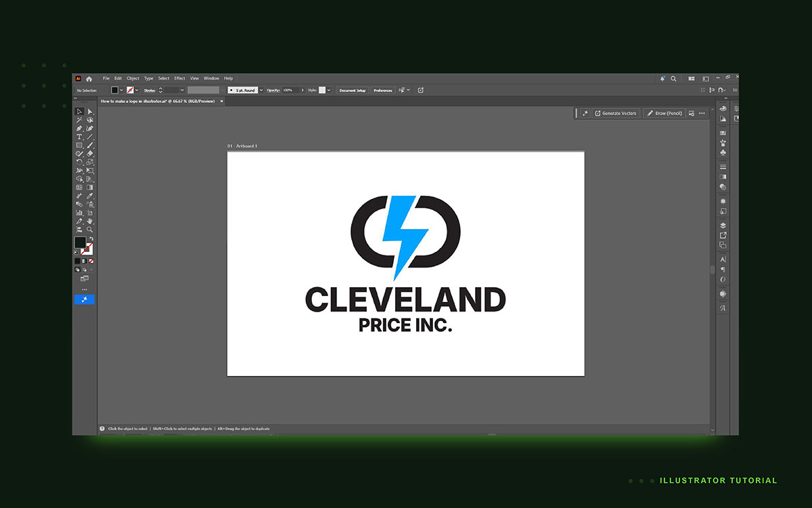Viewport: 812px width, 508px height.
Task: Open the Type menu
Action: coord(148,79)
